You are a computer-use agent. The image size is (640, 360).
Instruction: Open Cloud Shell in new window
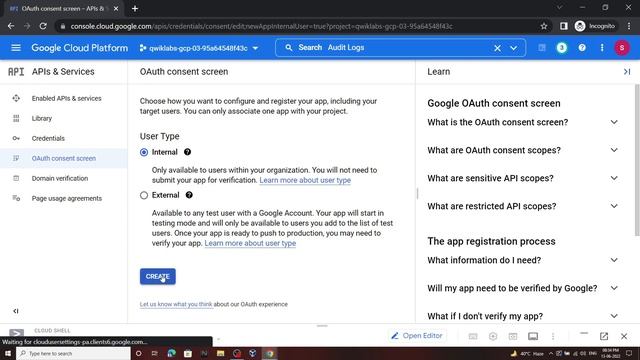pyautogui.click(x=604, y=336)
